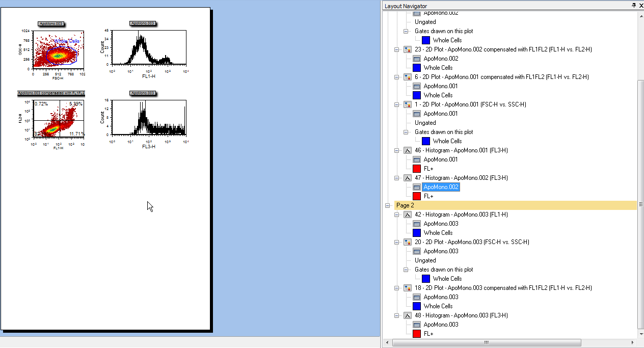
Task: Click blue Whole Cells swatch under plot 23
Action: click(x=416, y=68)
